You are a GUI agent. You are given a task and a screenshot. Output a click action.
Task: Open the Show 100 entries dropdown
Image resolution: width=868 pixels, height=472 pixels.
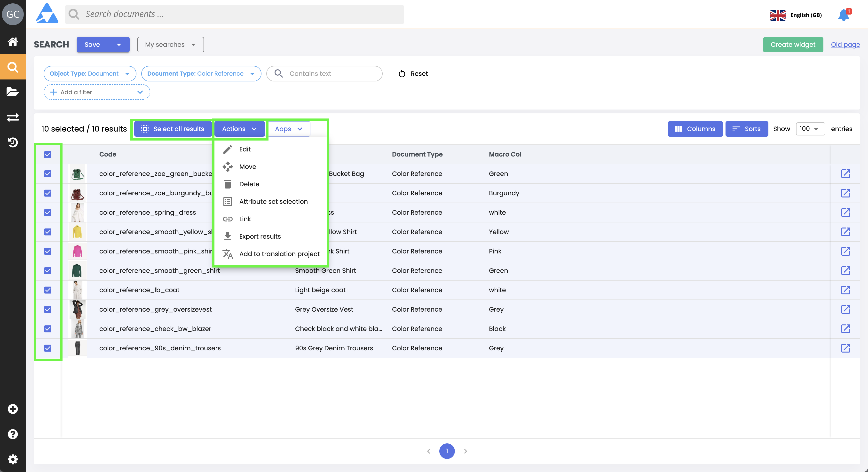click(810, 129)
